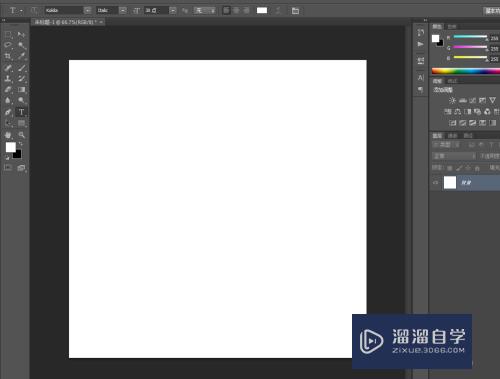Add a Vibrance adjustment
Screen dimensions: 500x379
click(492, 100)
